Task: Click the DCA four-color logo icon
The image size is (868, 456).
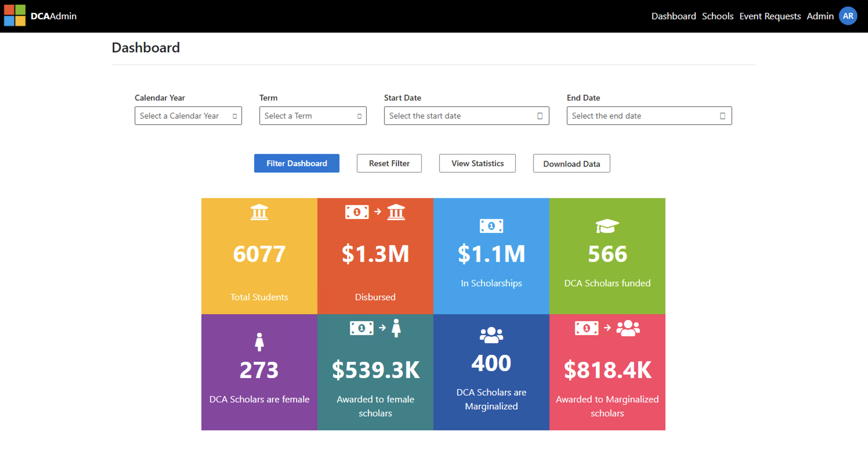Action: 15,15
